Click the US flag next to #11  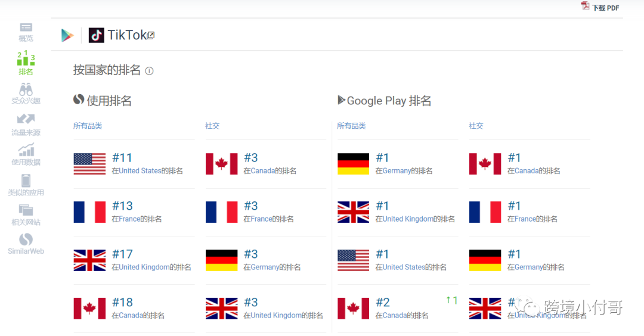tap(89, 164)
